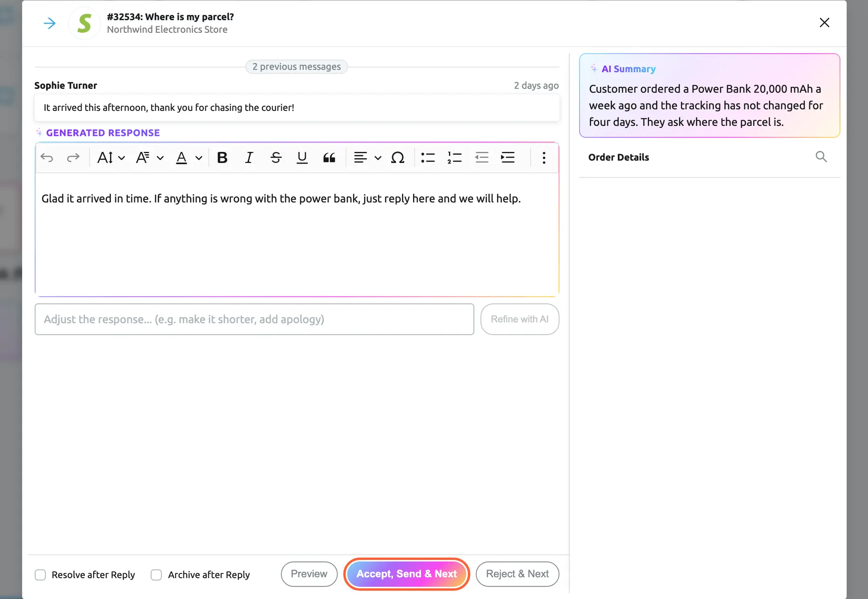Click the ticket title #32534
868x599 pixels.
pyautogui.click(x=170, y=17)
